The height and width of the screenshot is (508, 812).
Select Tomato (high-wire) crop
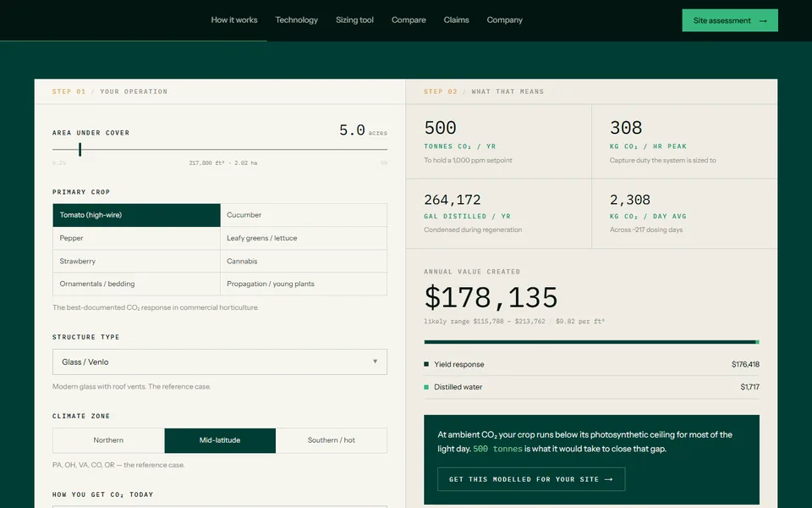coord(137,215)
